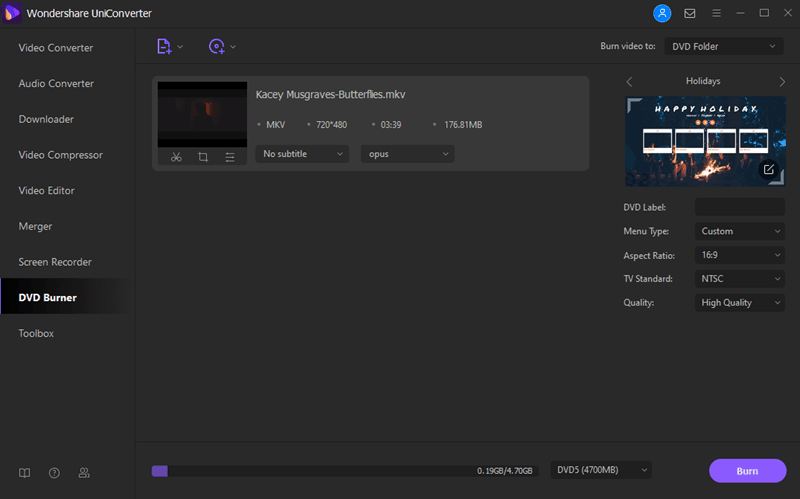
Task: Open the Menu Type Custom dropdown
Action: (x=740, y=231)
